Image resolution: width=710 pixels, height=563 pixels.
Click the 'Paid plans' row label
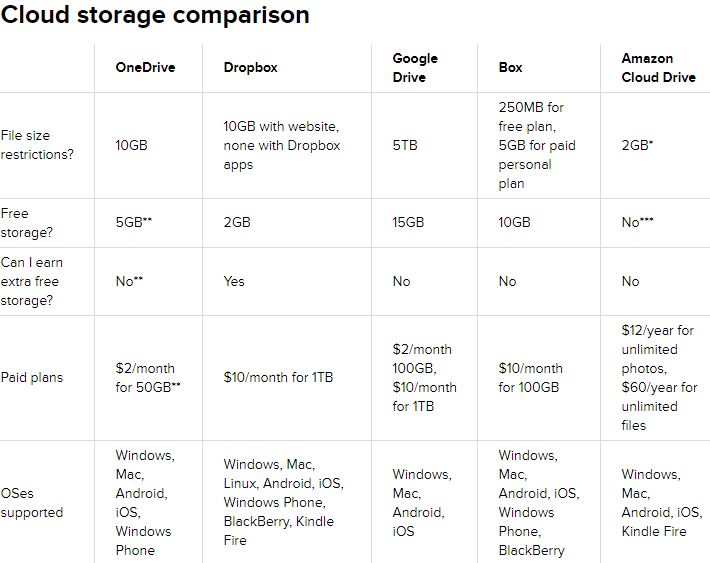pos(32,377)
